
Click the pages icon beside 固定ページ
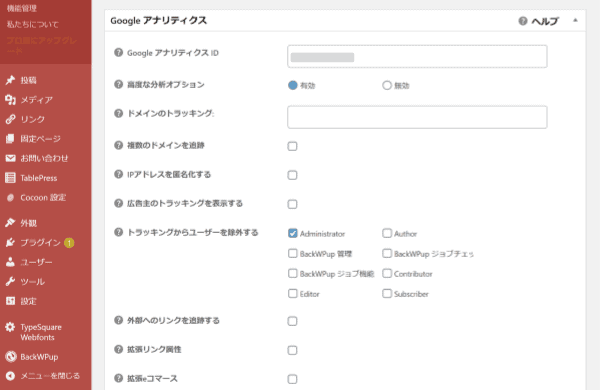pos(10,139)
